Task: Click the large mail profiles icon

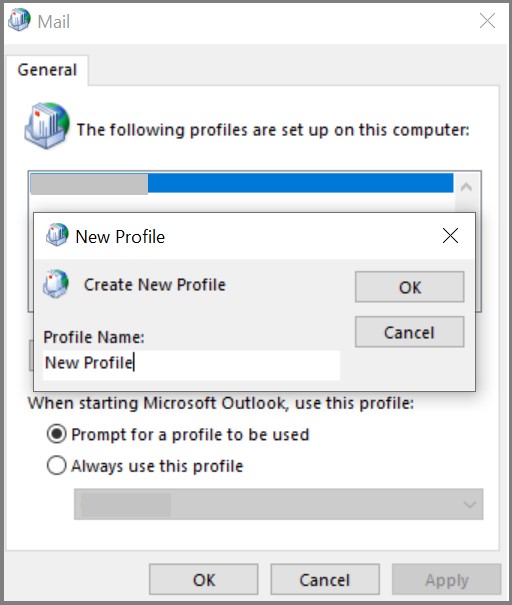Action: tap(47, 126)
